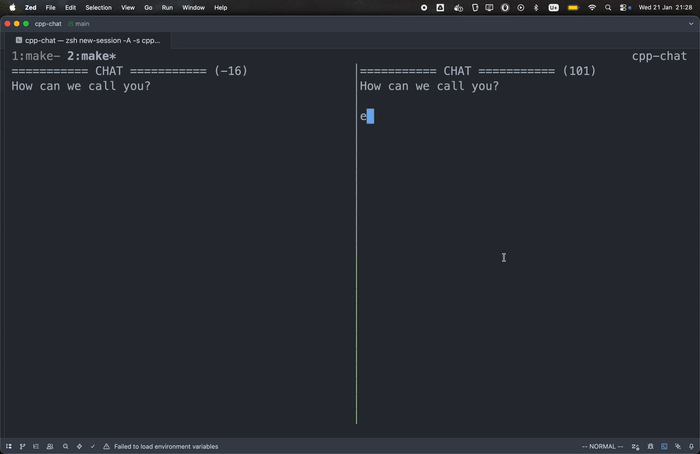Open the Edit menu
The image size is (700, 454).
[x=70, y=8]
